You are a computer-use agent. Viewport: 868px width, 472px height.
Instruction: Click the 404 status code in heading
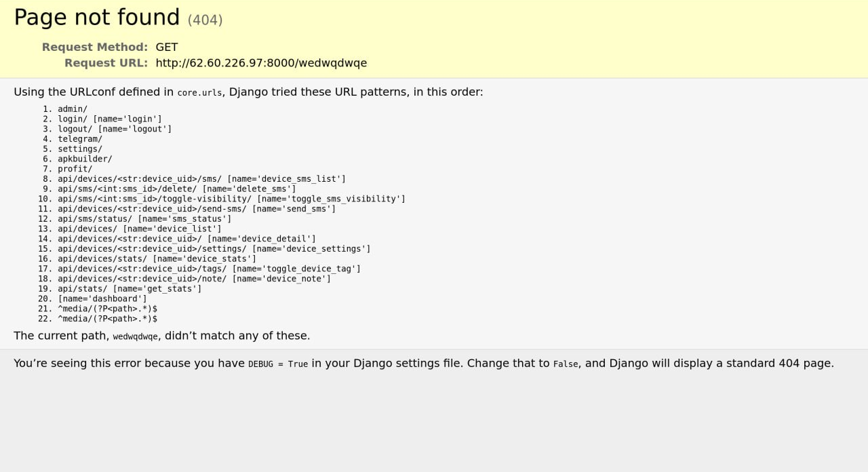(x=205, y=20)
